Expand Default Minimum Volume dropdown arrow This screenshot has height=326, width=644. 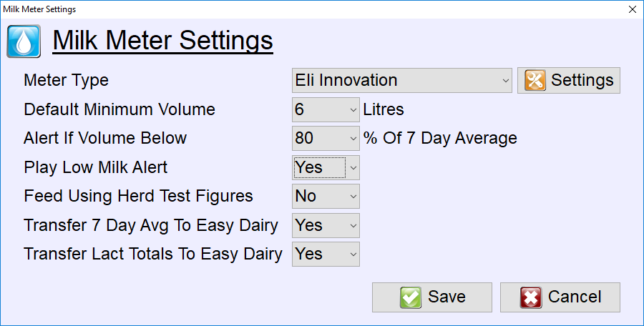click(x=353, y=109)
